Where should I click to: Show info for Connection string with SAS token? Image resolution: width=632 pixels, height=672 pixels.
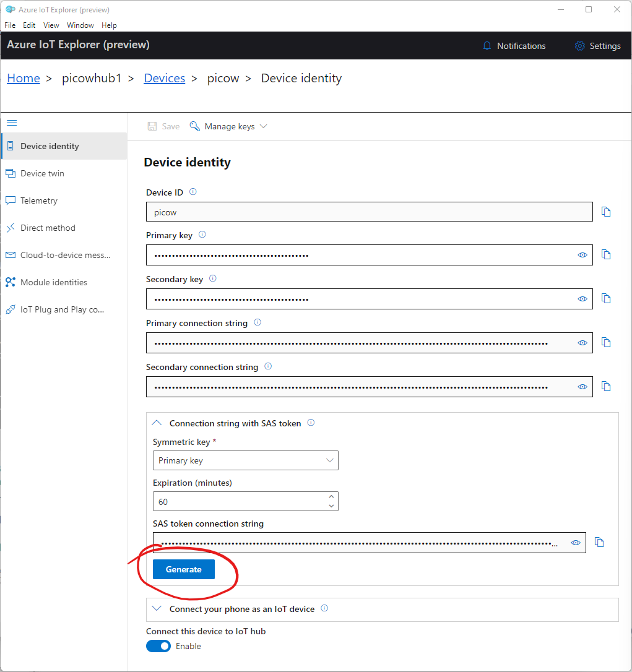tap(311, 423)
